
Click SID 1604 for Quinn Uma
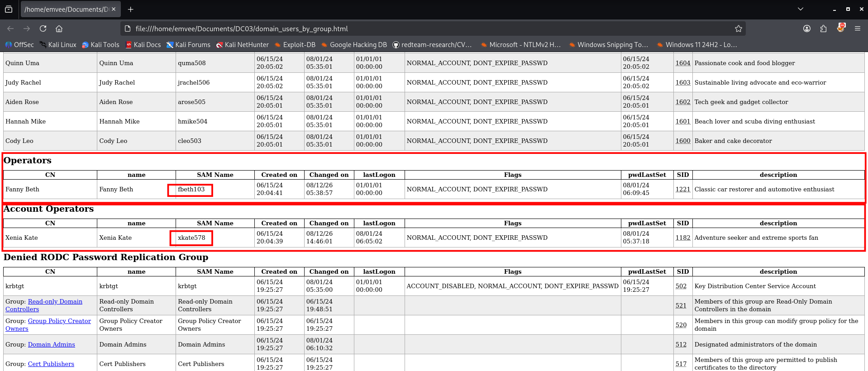click(x=683, y=63)
